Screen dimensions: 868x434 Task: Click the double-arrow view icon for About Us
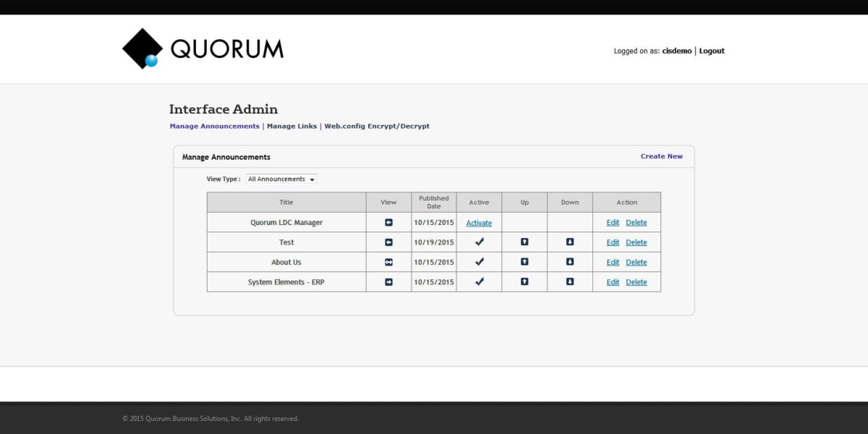click(388, 262)
